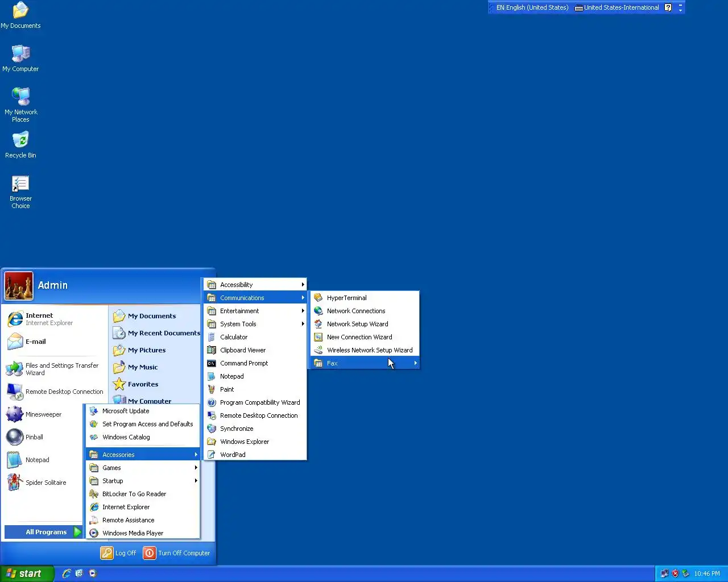Open My Documents desktop icon
Viewport: 728px width, 582px height.
(20, 15)
